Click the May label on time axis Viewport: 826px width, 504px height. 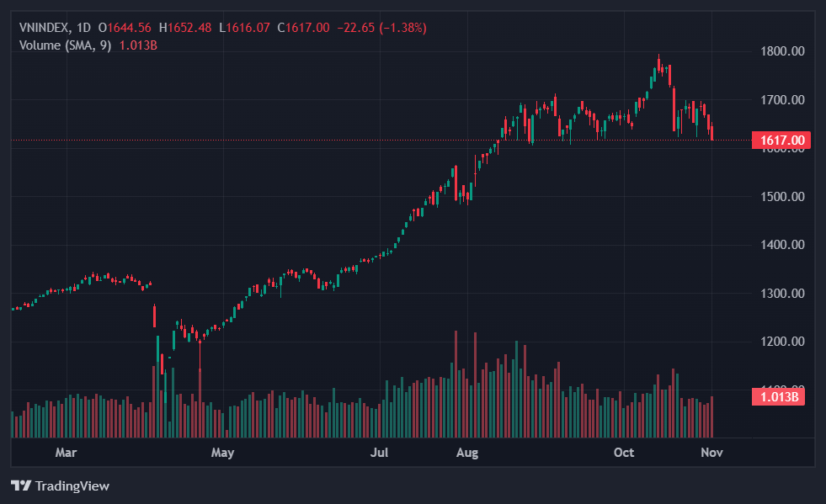click(x=222, y=453)
